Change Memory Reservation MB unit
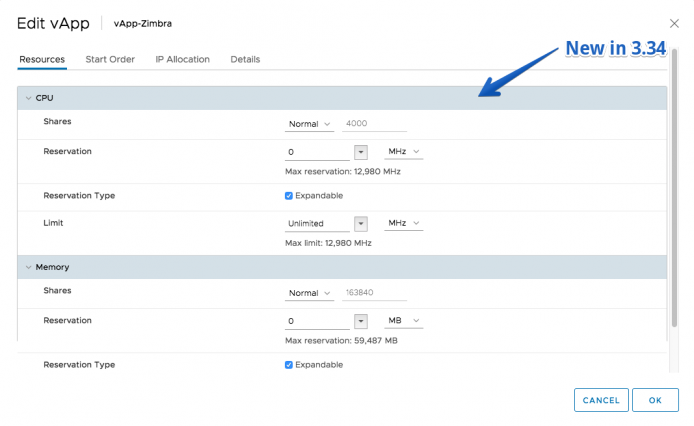 coord(403,321)
